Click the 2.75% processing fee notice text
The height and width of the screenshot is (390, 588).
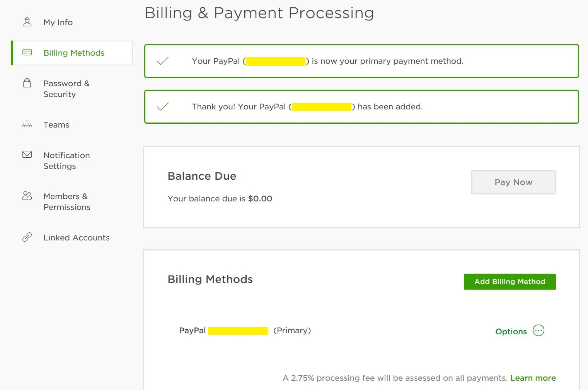pos(395,378)
